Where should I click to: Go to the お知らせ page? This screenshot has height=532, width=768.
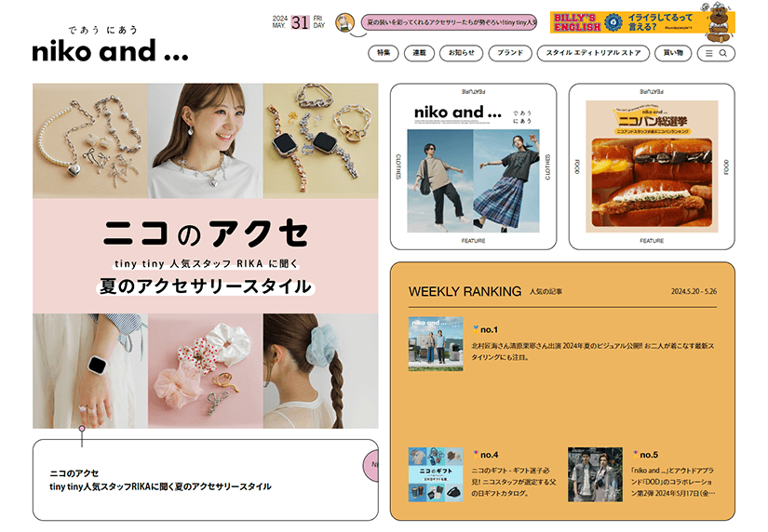click(x=459, y=54)
